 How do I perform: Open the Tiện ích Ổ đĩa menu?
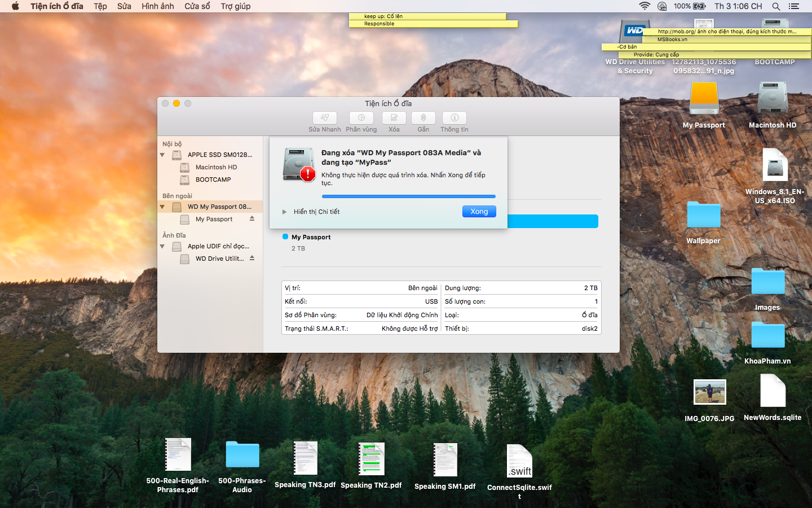(57, 6)
